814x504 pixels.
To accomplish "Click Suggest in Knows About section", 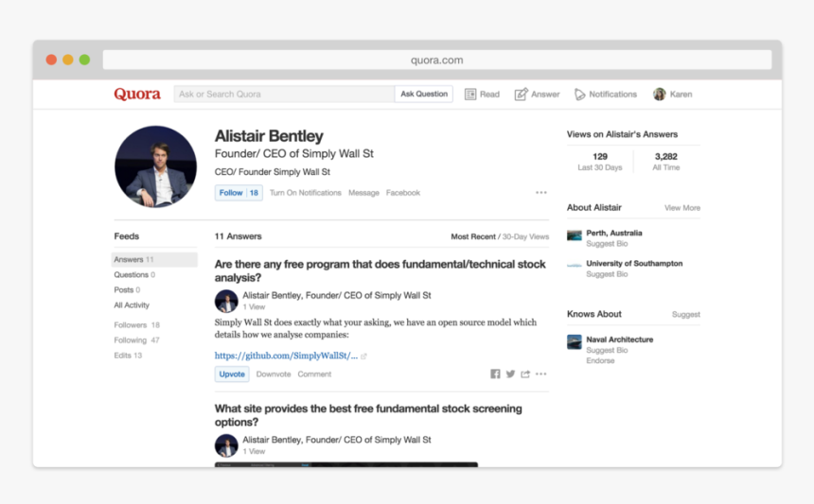I will point(686,314).
